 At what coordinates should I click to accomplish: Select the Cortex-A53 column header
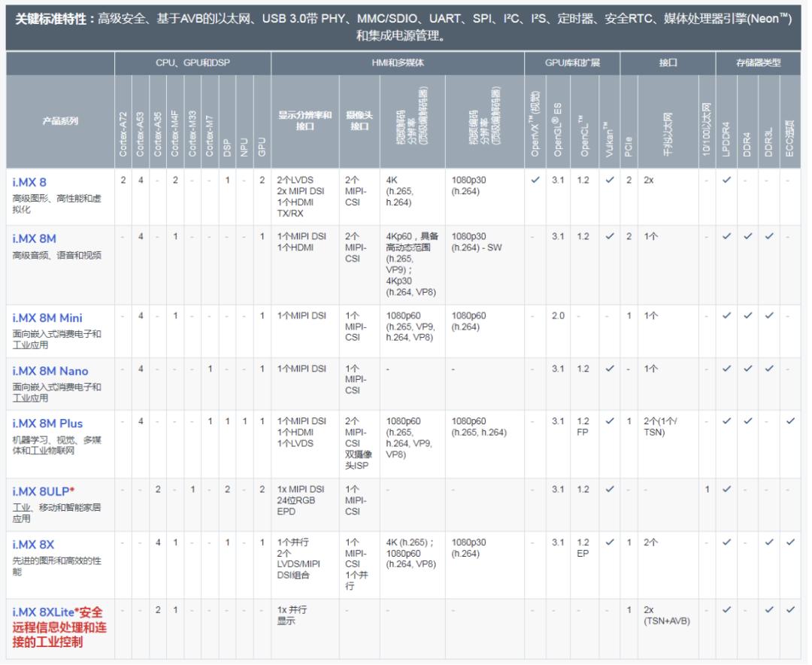pyautogui.click(x=141, y=121)
